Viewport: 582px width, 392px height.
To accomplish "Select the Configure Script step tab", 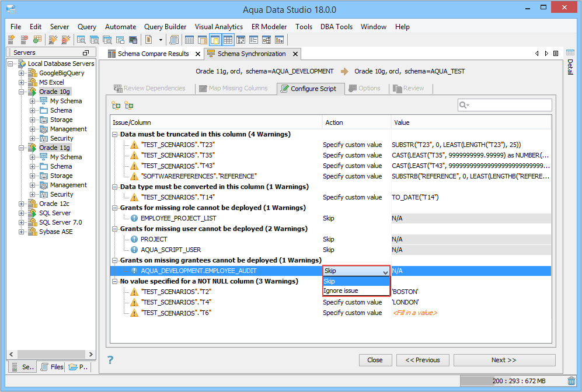I will (310, 89).
